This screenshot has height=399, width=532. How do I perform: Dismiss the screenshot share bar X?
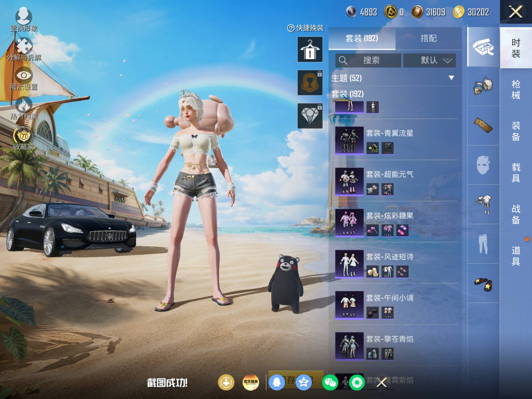[x=382, y=383]
